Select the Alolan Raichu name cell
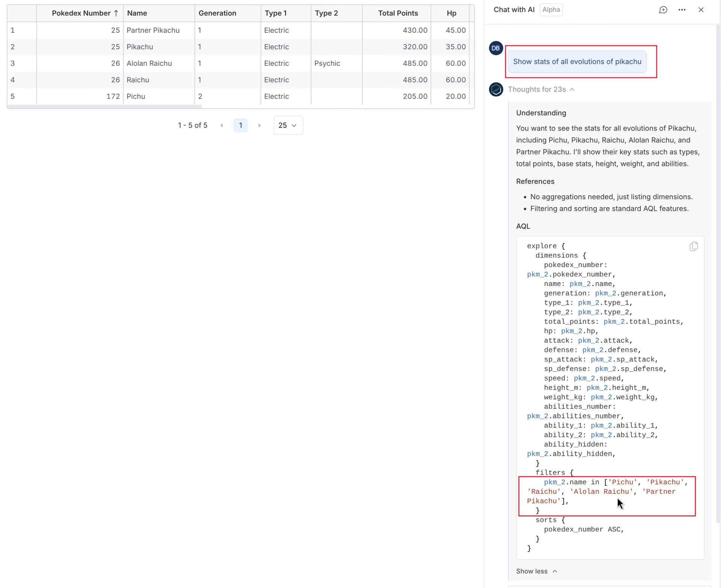The width and height of the screenshot is (721, 588). tap(149, 63)
